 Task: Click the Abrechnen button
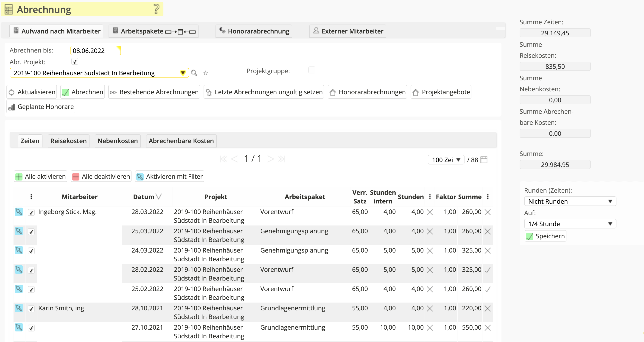pyautogui.click(x=83, y=92)
